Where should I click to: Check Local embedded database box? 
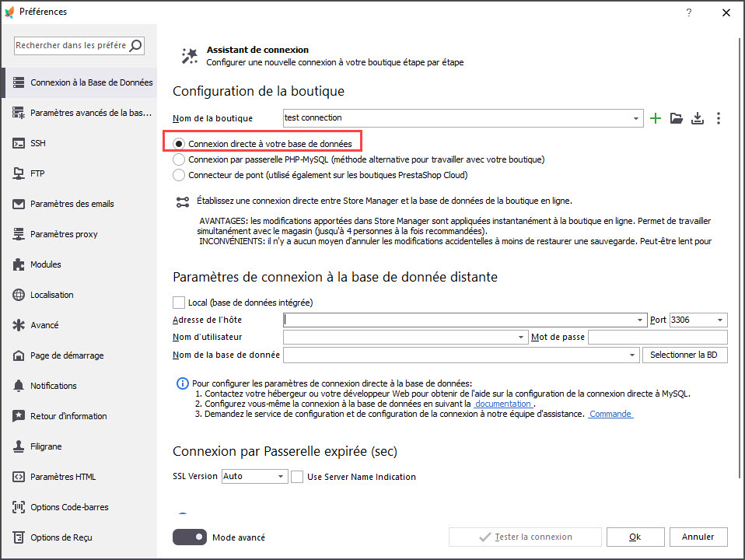pyautogui.click(x=179, y=303)
